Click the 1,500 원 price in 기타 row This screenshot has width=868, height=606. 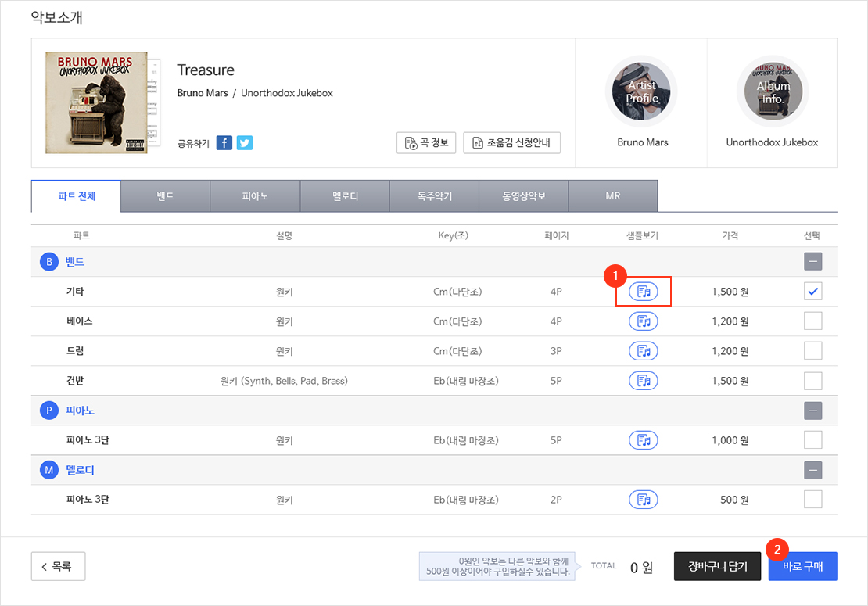tap(730, 291)
